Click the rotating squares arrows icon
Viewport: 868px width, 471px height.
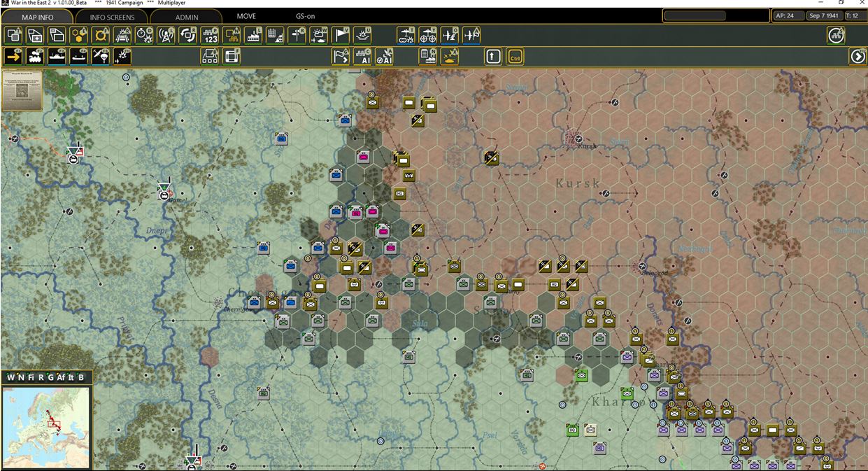pos(187,35)
